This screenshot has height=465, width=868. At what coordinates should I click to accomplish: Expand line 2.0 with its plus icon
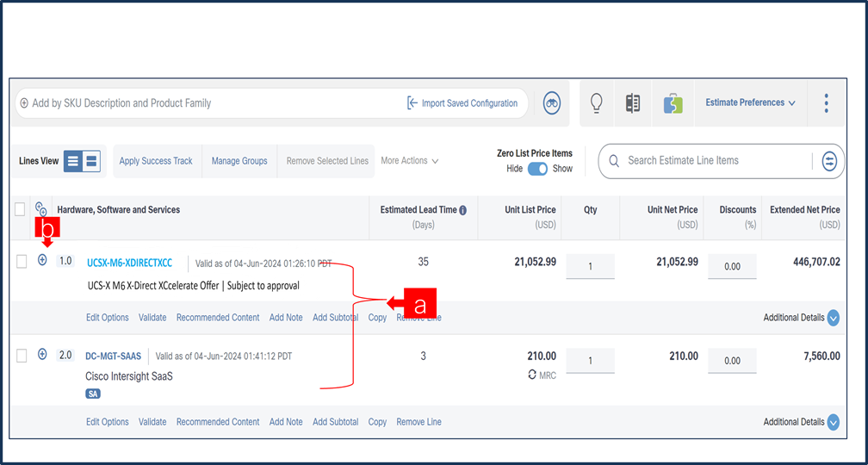coord(42,354)
